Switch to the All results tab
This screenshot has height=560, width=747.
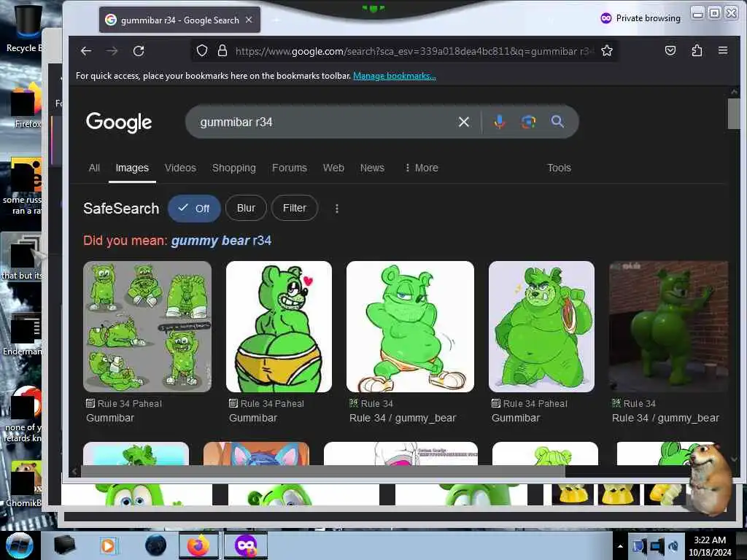click(94, 168)
